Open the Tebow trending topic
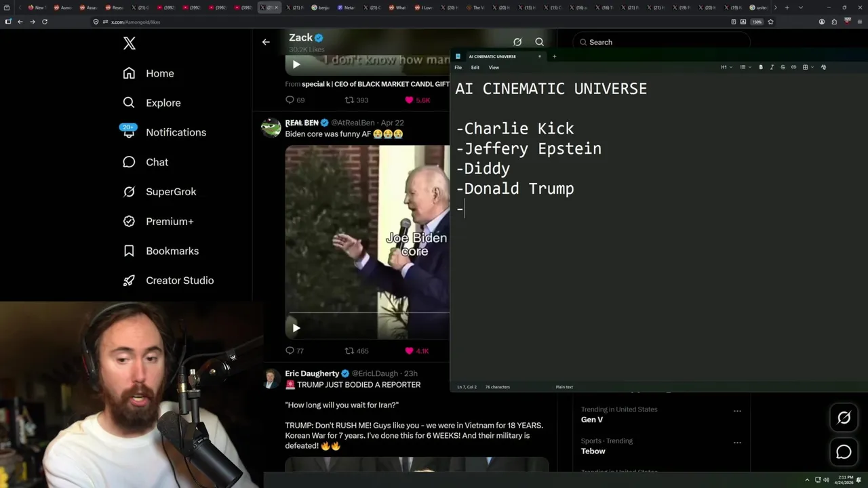Screen dimensions: 868x488 (593, 451)
